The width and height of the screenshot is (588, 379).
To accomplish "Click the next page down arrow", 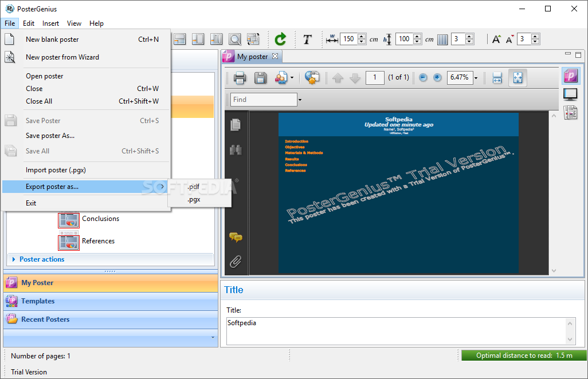I will point(355,78).
